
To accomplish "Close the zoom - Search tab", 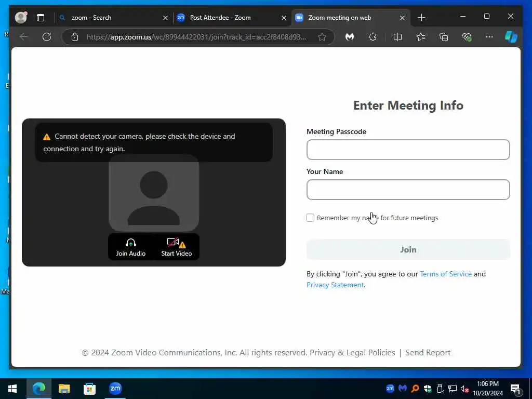I will click(x=165, y=18).
